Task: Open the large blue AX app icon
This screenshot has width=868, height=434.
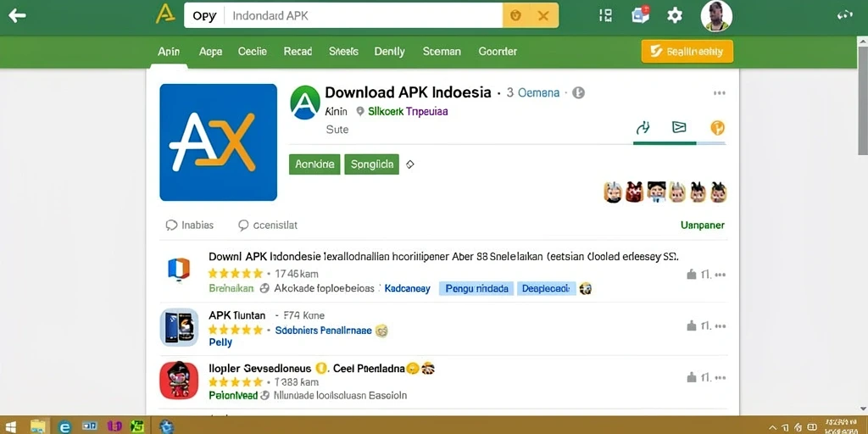Action: click(218, 142)
